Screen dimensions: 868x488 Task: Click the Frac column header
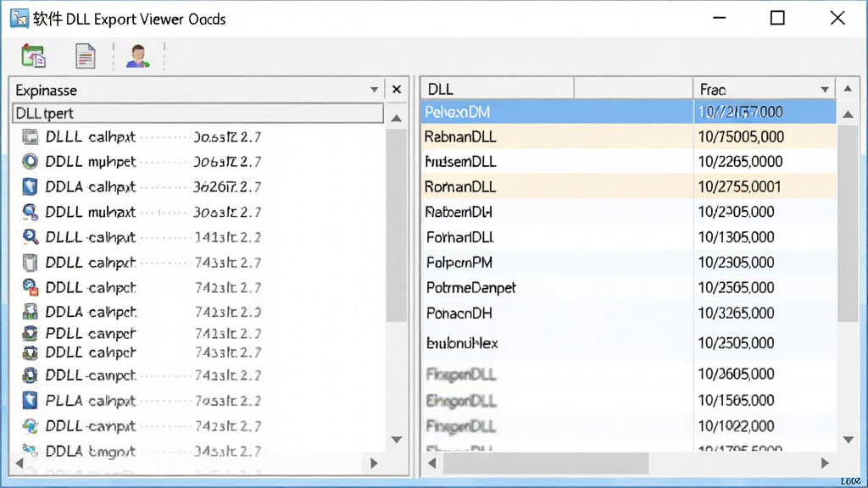click(x=765, y=89)
